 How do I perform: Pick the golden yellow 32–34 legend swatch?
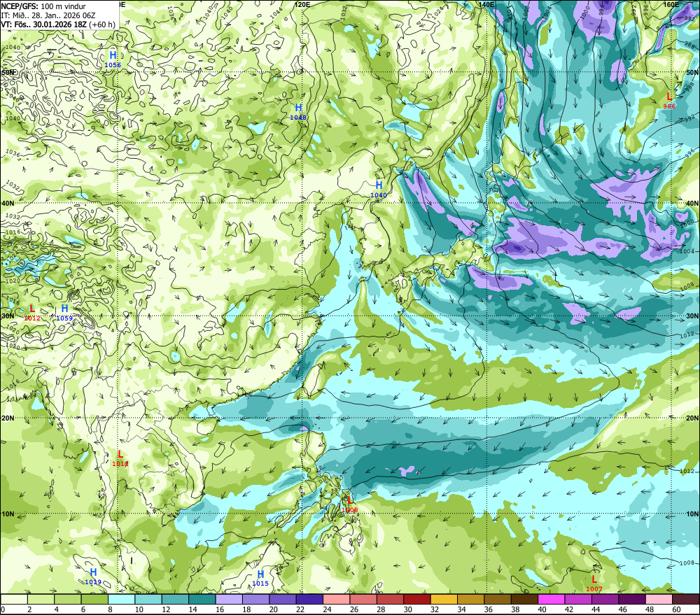(x=444, y=599)
